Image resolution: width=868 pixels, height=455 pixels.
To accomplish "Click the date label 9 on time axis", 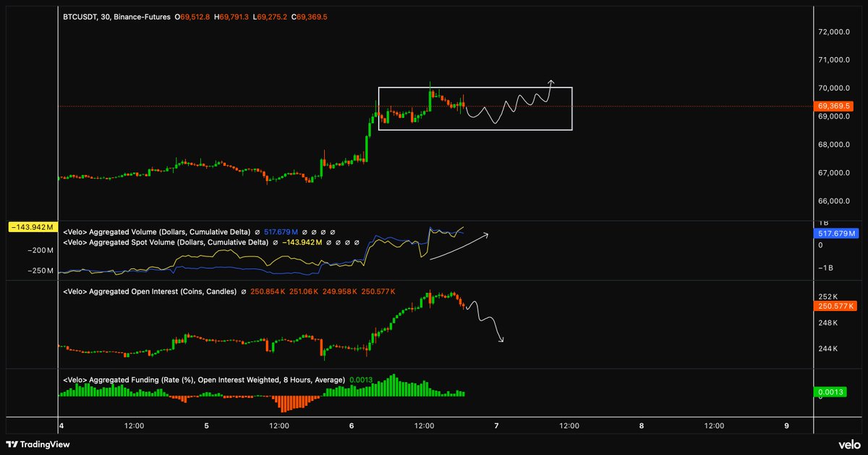I will coord(786,425).
